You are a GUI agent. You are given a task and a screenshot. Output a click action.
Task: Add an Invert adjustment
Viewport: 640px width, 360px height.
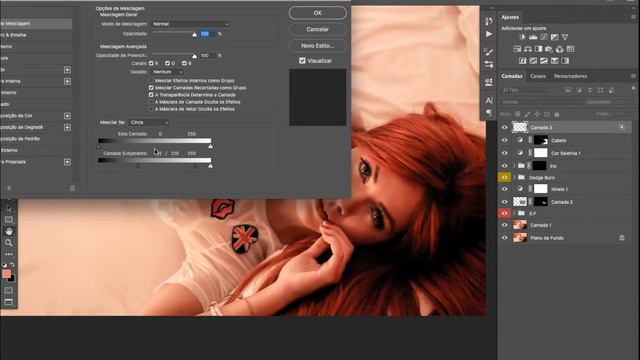tap(522, 61)
